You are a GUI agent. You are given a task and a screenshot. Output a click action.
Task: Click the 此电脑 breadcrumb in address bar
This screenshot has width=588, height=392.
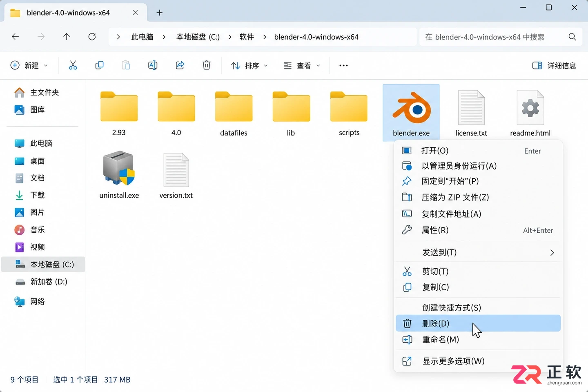[x=142, y=37]
